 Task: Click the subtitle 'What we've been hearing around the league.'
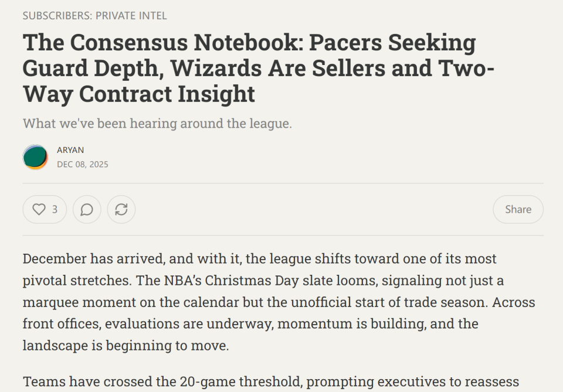click(157, 124)
